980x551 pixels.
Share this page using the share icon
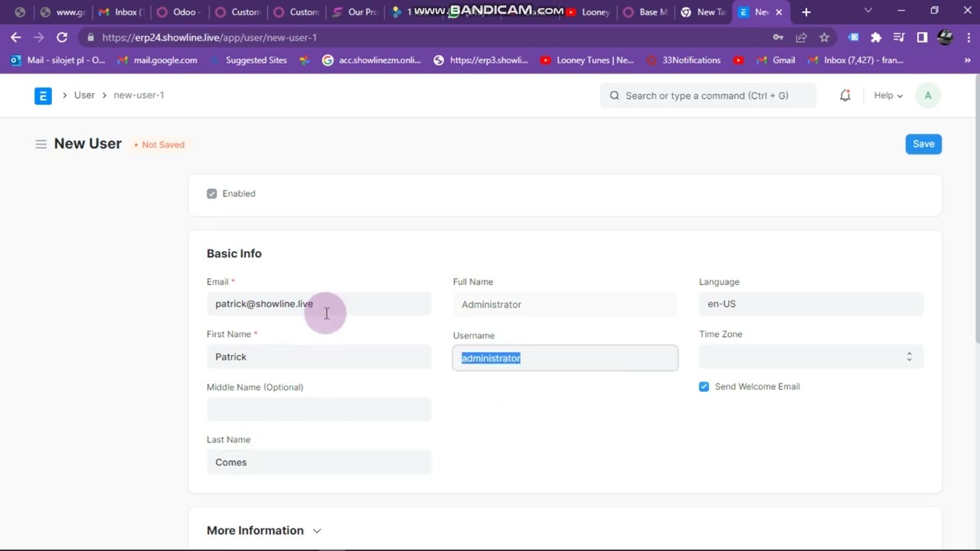point(802,37)
